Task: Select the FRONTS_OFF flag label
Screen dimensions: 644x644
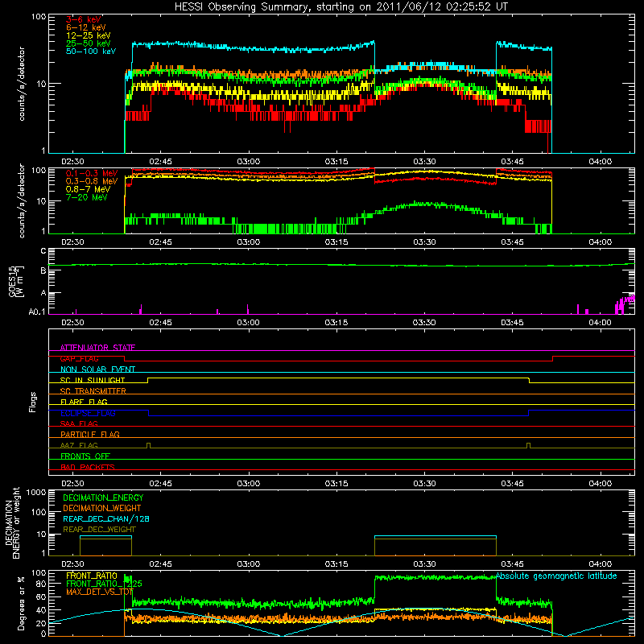Action: [x=85, y=456]
